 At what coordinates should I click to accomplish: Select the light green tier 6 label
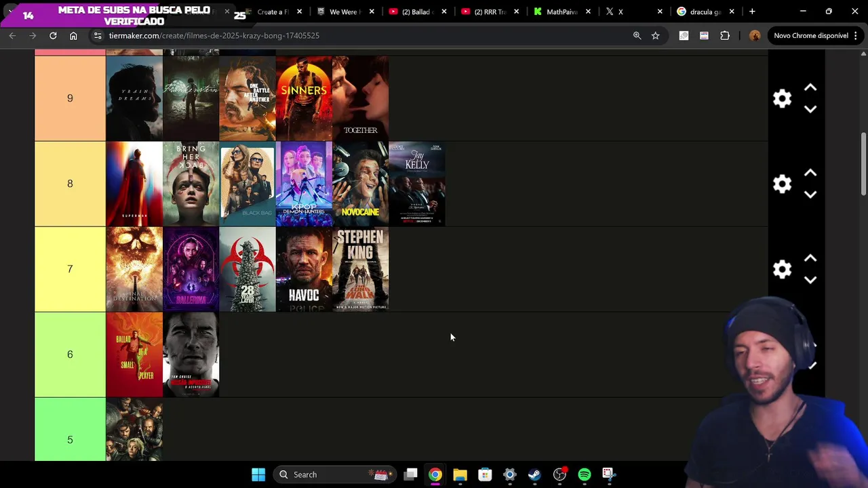coord(70,354)
